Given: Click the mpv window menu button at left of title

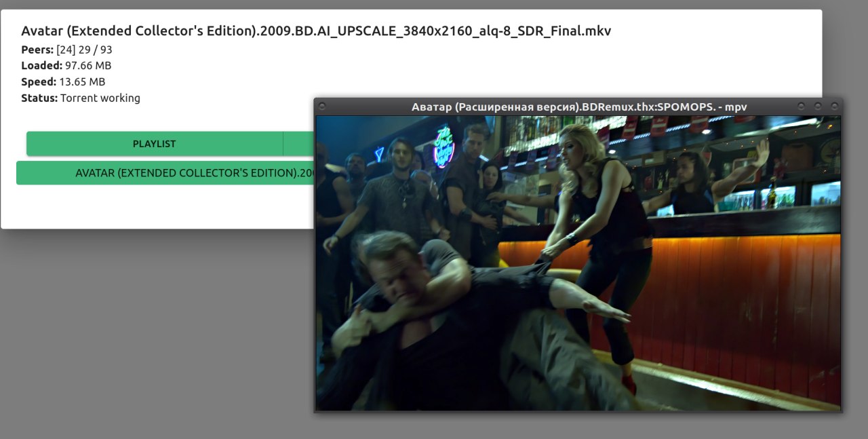Looking at the screenshot, I should click(x=322, y=107).
